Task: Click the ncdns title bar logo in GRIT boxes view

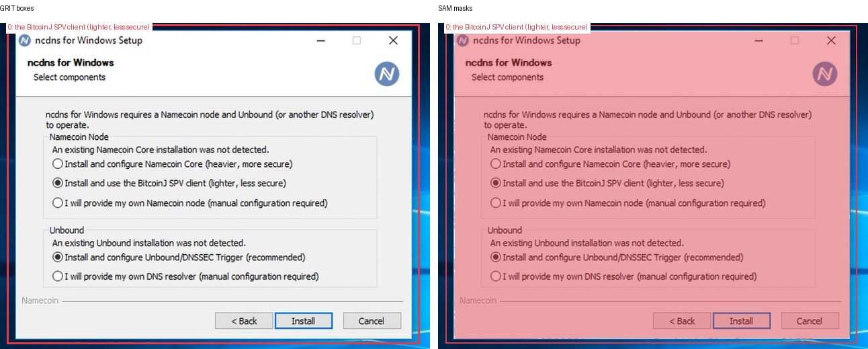Action: point(26,40)
